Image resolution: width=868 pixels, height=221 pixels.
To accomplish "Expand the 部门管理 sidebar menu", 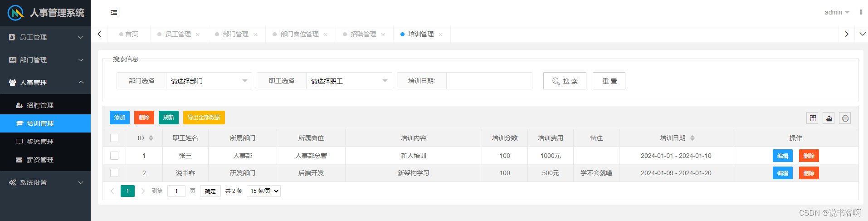I will (45, 60).
